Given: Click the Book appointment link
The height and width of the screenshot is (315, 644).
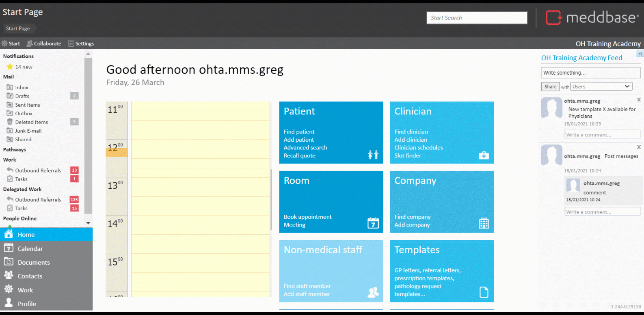Looking at the screenshot, I should click(307, 217).
